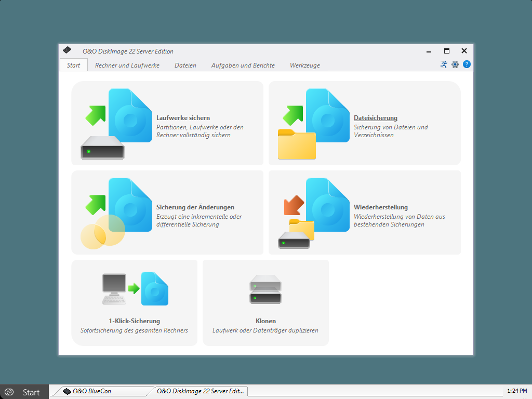Click the Wiederherstellung title text
This screenshot has width=532, height=399.
381,207
